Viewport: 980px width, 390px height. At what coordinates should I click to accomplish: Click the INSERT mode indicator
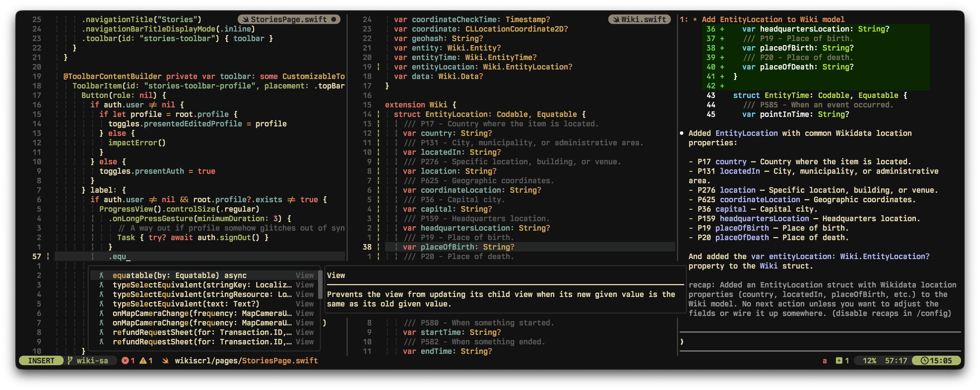(41, 360)
